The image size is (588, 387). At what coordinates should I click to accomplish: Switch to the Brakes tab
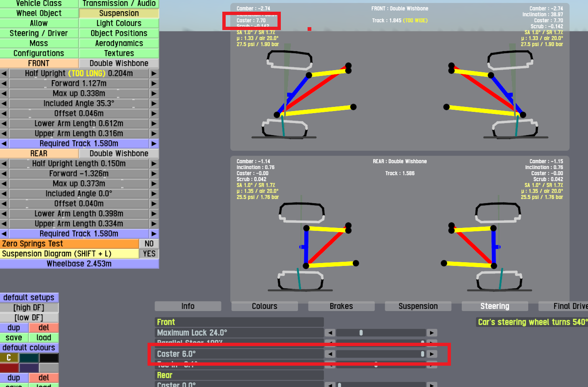click(341, 306)
